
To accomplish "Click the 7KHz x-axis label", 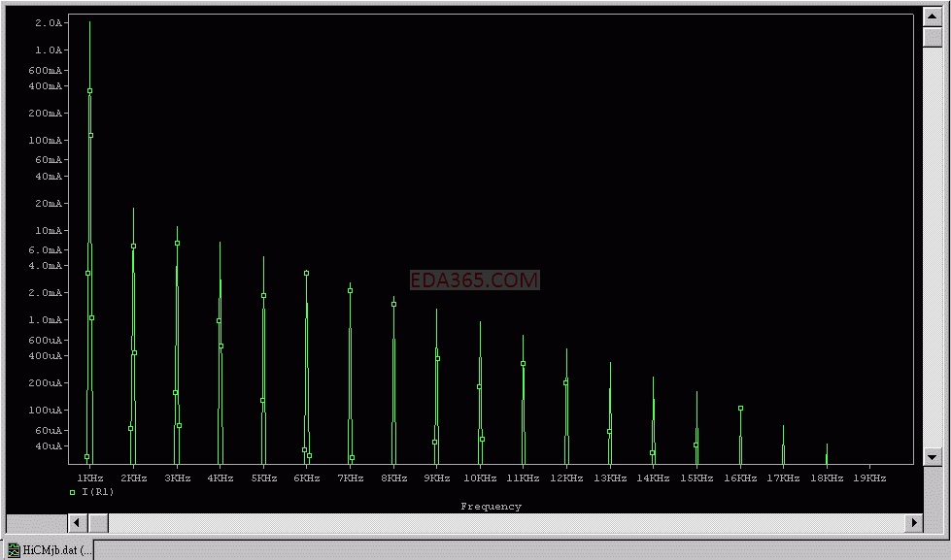I will pos(350,478).
